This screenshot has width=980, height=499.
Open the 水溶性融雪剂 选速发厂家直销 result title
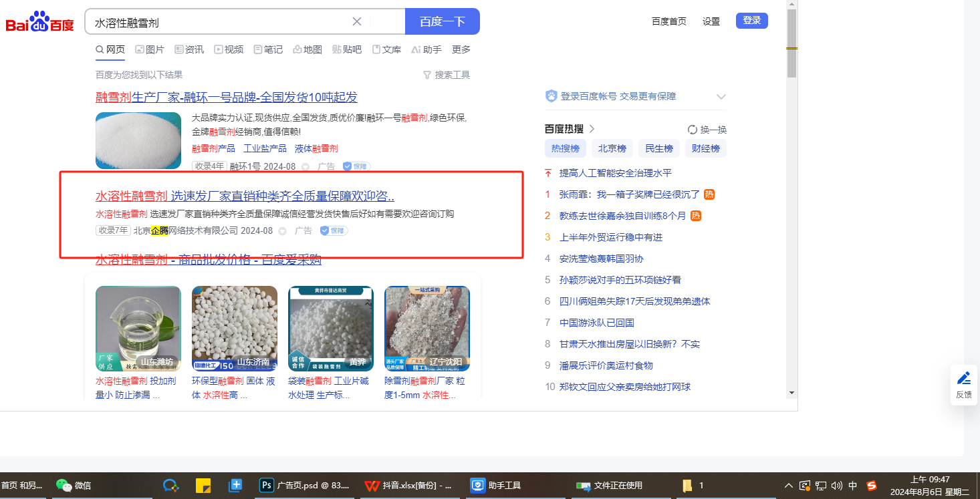245,196
